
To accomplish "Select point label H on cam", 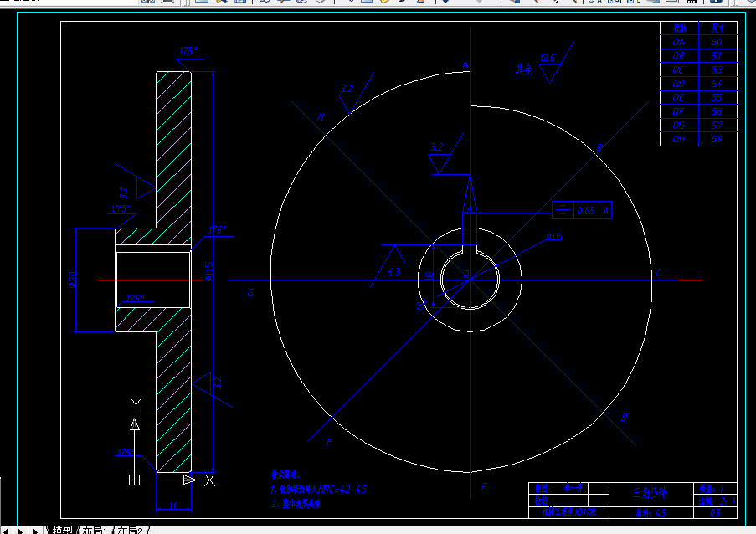I will (x=321, y=116).
